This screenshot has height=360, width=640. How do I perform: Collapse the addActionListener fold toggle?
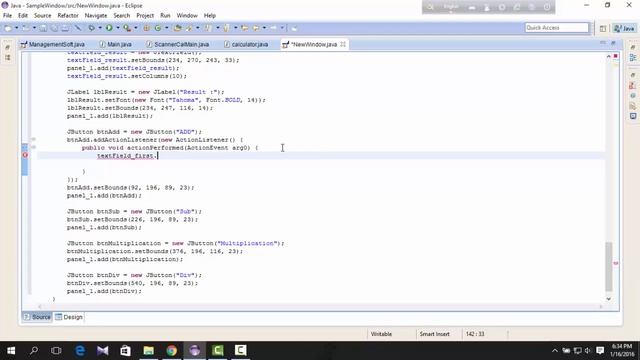pyautogui.click(x=33, y=140)
